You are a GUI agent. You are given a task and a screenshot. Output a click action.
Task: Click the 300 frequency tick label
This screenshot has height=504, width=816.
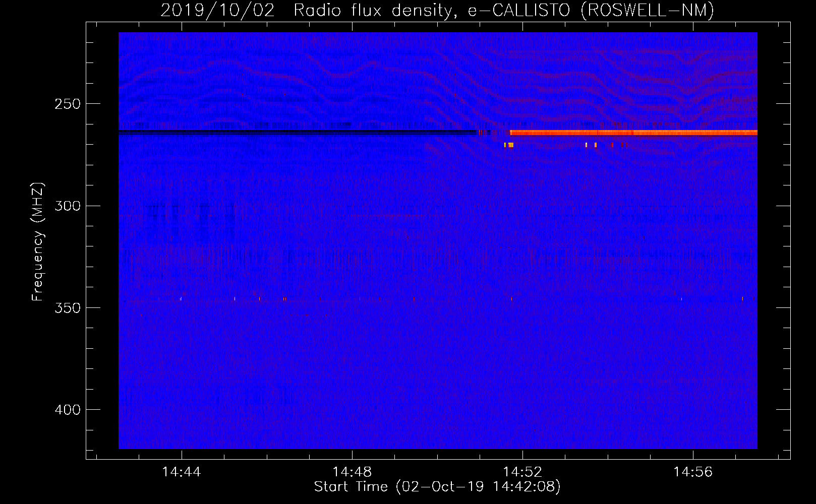click(x=68, y=206)
